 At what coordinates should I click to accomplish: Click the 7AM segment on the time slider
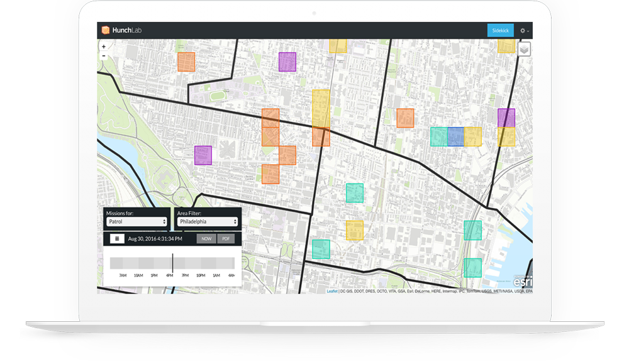[x=123, y=263]
